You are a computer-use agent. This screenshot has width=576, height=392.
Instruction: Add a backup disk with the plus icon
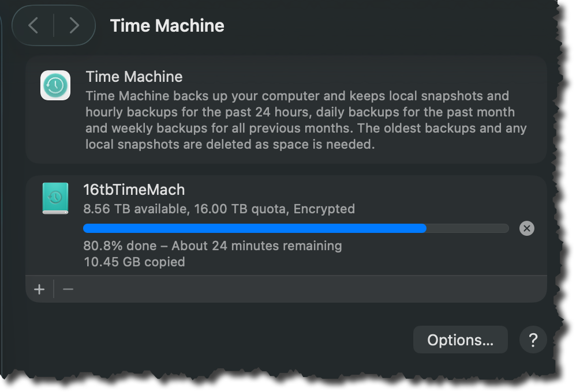[39, 289]
